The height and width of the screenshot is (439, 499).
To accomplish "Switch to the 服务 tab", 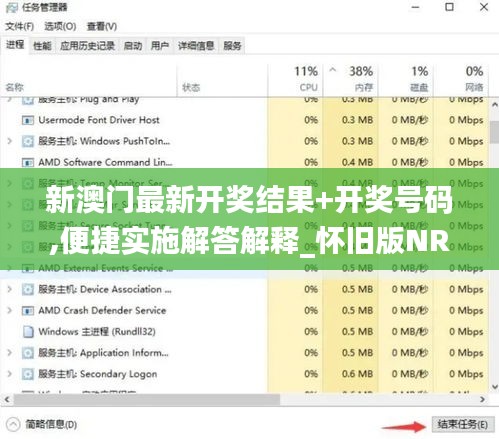I will tap(232, 46).
